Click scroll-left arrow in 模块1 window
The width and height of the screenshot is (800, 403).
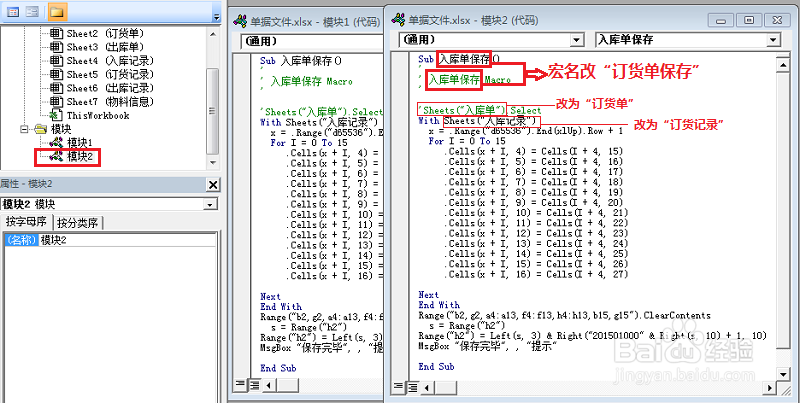(268, 384)
